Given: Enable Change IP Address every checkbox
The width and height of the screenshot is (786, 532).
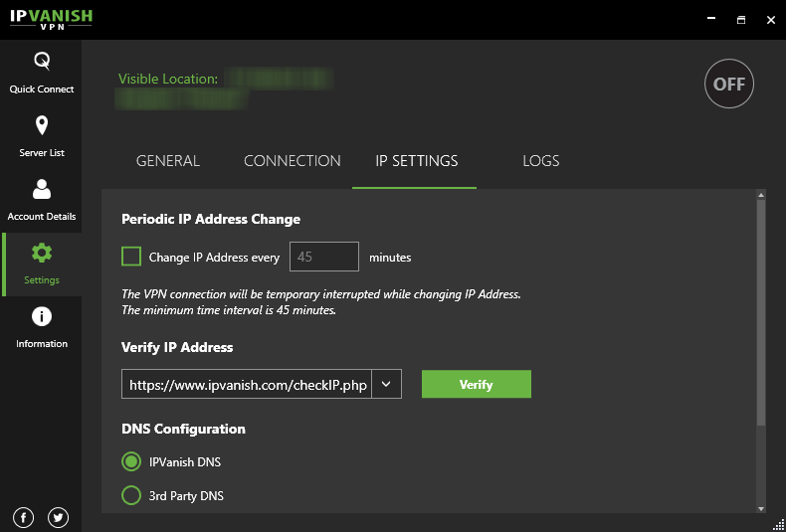Looking at the screenshot, I should tap(131, 257).
